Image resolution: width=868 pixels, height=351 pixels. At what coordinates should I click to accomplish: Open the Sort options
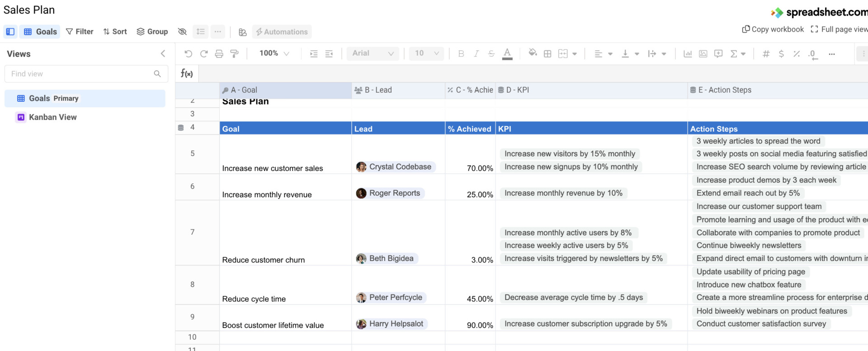pos(115,32)
